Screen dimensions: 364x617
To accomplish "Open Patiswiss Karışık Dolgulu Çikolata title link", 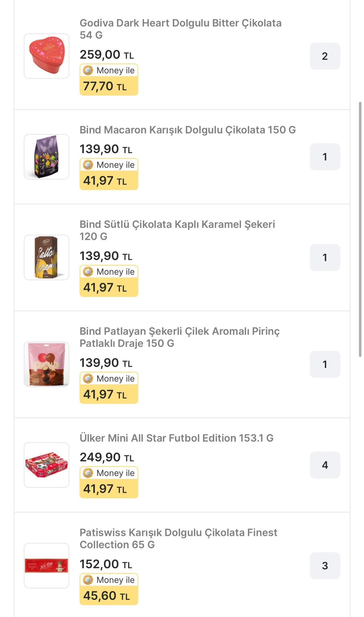I will 178,538.
